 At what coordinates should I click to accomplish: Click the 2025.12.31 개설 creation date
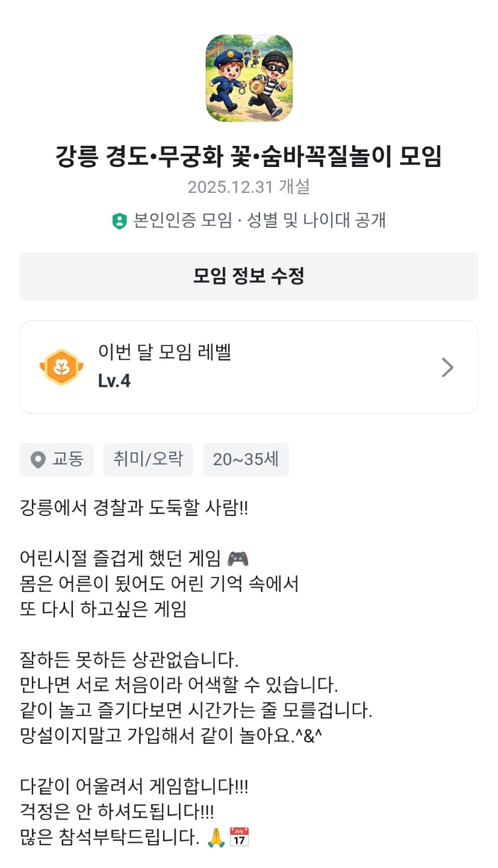(249, 187)
